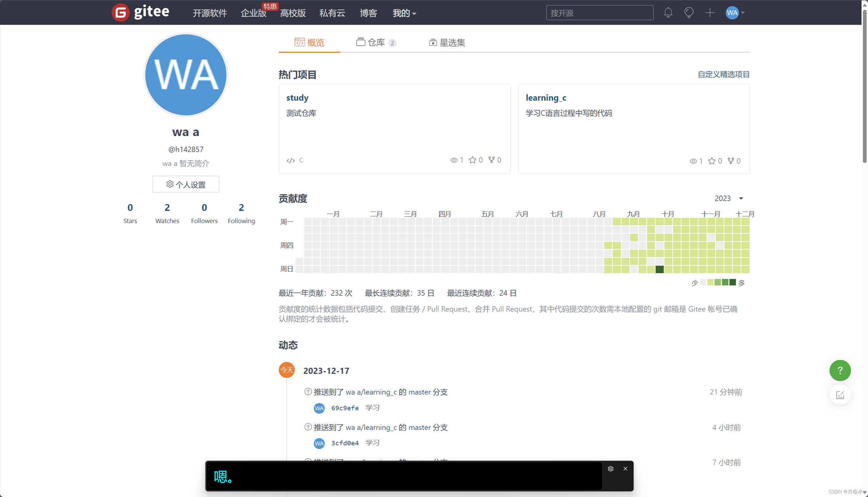Image resolution: width=868 pixels, height=497 pixels.
Task: Expand the 我的 dropdown menu
Action: tap(404, 13)
